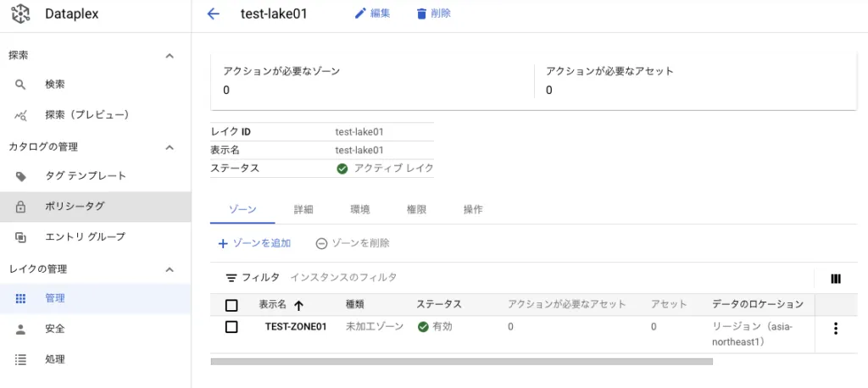Click the アクションが必要なアセット column header
Screen dimensions: 868x388
pos(567,304)
